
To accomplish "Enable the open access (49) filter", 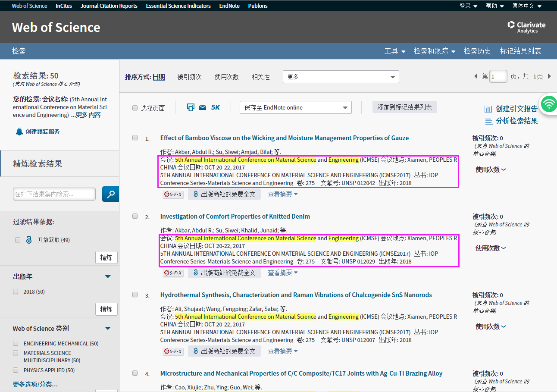I will 18,240.
